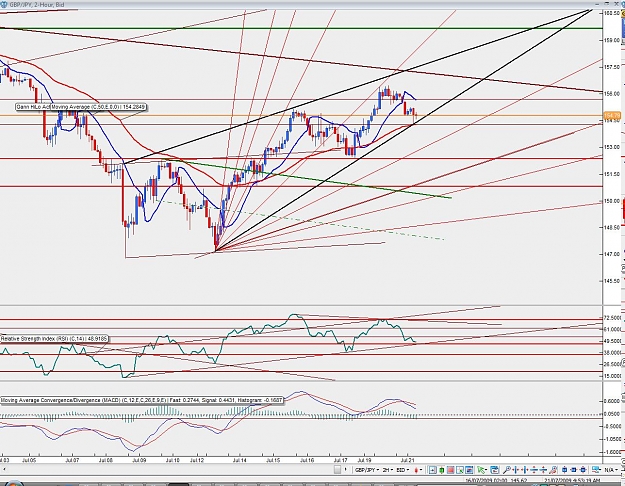Screen dimensions: 625x486
Task: Click the 21/07/2009 4:53:19 AM status text
Action: [x=572, y=480]
